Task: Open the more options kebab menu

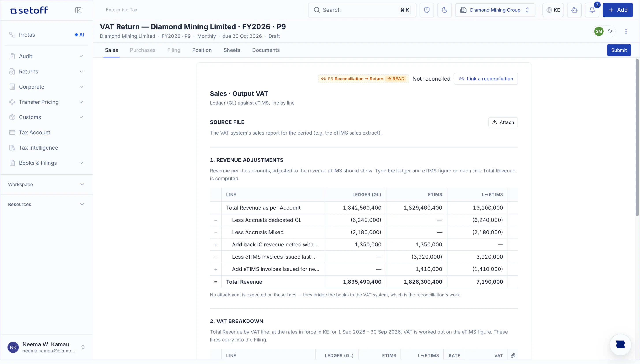Action: click(x=626, y=31)
